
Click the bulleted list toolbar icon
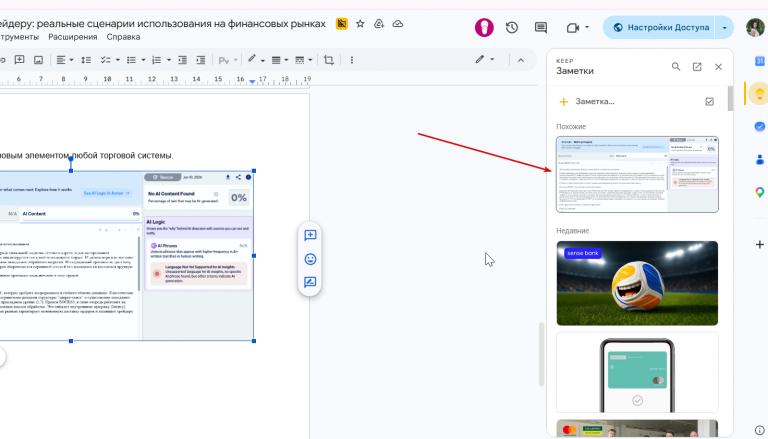(131, 60)
